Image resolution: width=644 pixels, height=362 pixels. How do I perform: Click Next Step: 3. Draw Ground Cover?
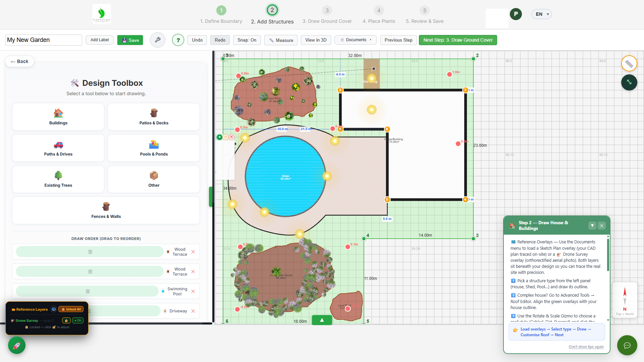[x=458, y=40]
